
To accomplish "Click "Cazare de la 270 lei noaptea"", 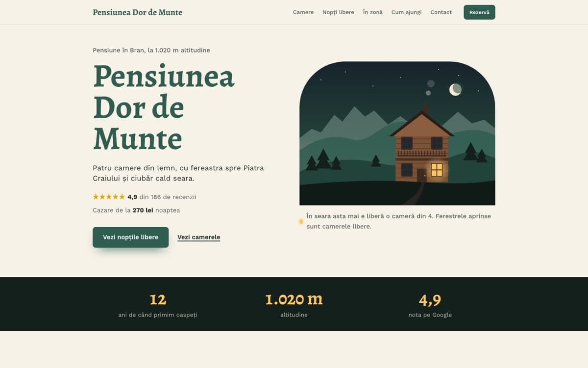I will (136, 210).
